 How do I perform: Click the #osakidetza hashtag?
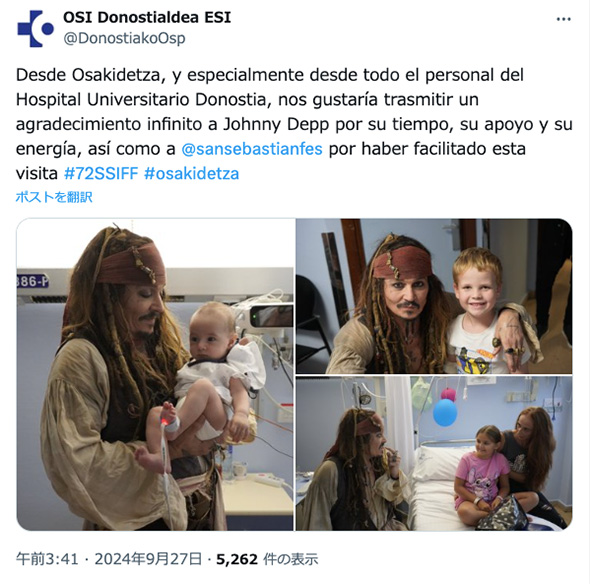[x=192, y=173]
